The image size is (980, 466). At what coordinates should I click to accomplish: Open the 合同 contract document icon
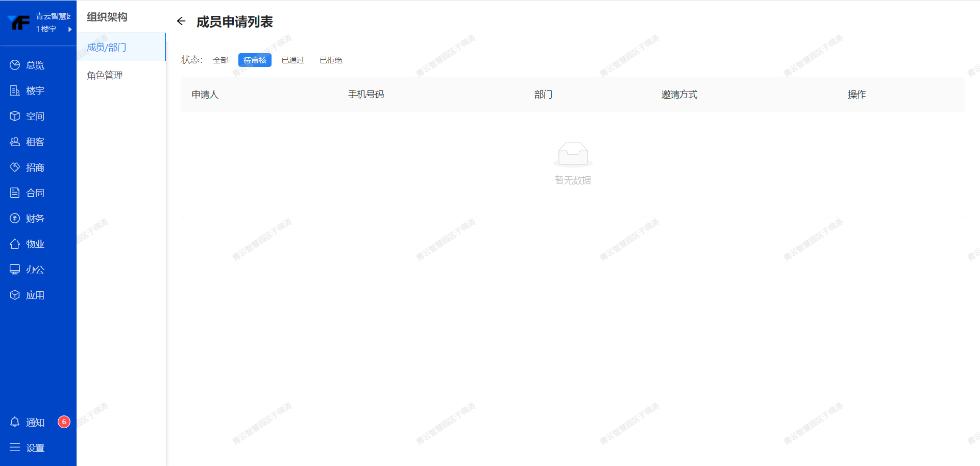15,193
